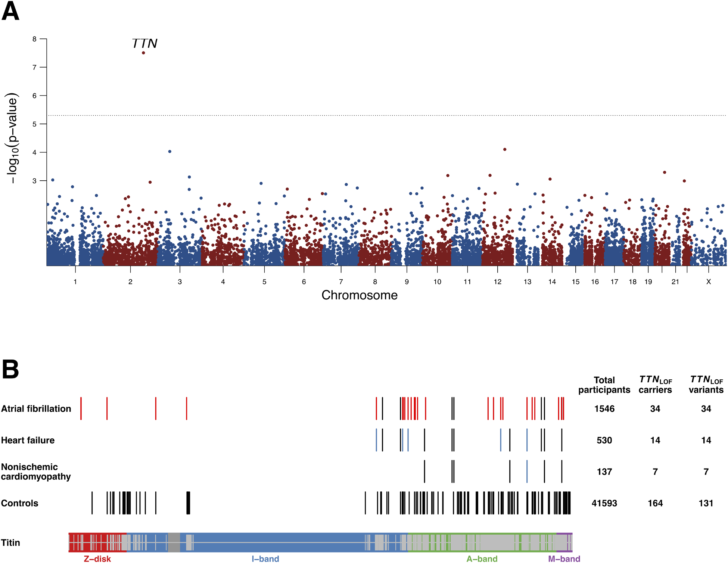The height and width of the screenshot is (563, 728).
Task: Click the TTN data point near 7.5
Action: tap(143, 53)
